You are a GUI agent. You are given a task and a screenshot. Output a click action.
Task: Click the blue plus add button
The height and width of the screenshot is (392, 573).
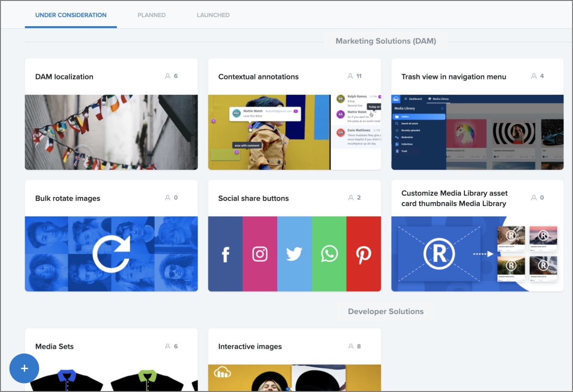pyautogui.click(x=24, y=368)
